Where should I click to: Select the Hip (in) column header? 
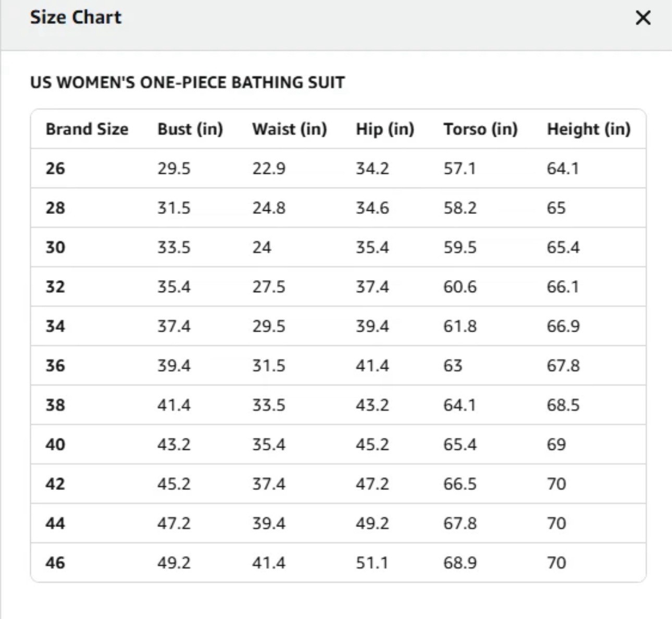click(385, 129)
